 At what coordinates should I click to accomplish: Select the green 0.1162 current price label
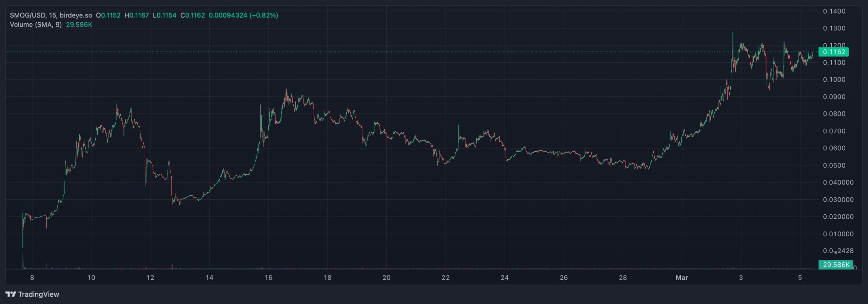(833, 52)
